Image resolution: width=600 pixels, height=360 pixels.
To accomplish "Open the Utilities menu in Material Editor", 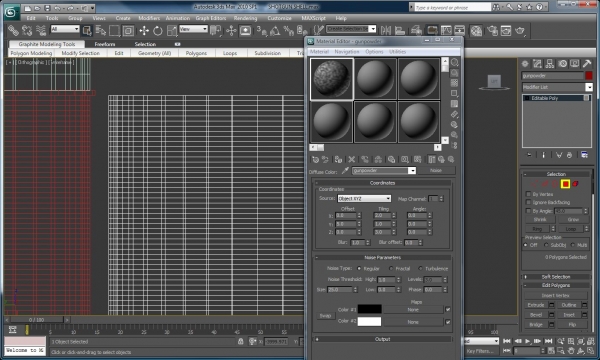I will [398, 52].
